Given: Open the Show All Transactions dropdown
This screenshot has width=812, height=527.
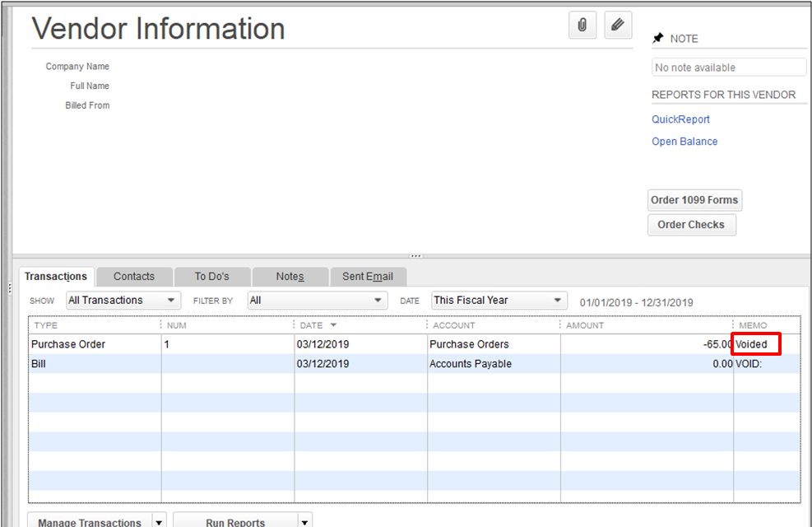Looking at the screenshot, I should [123, 300].
